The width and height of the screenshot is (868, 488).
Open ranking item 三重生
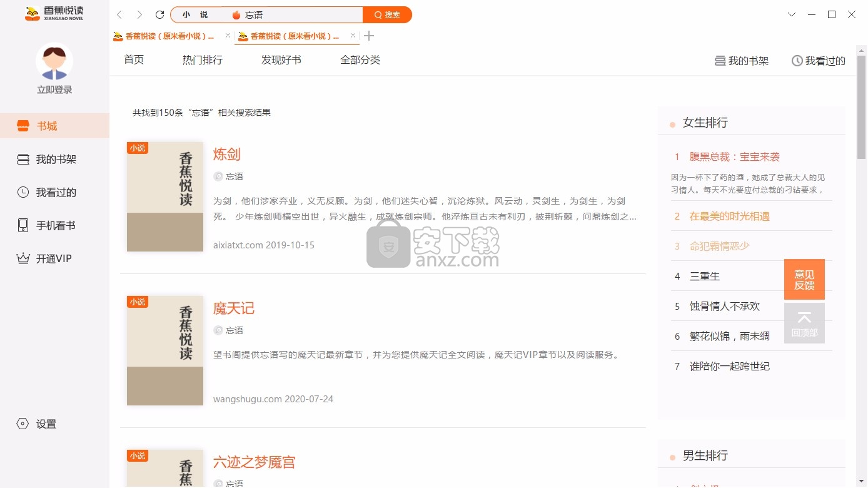pyautogui.click(x=705, y=276)
